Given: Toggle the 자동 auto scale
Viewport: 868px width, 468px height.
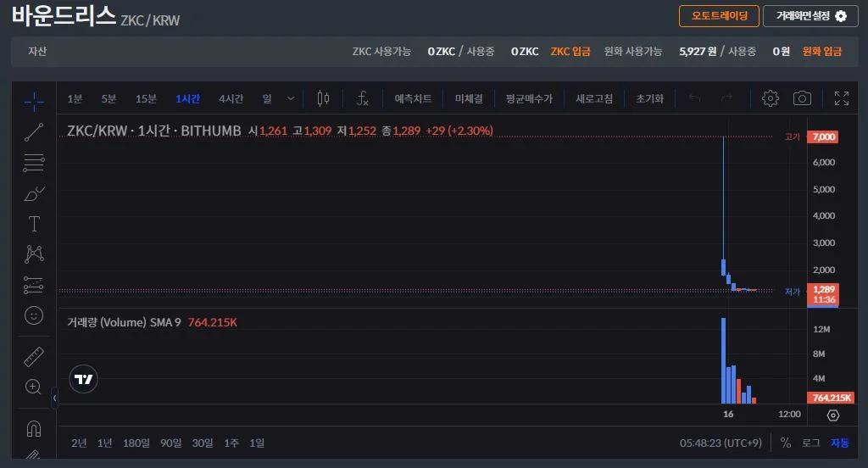Looking at the screenshot, I should [x=839, y=443].
